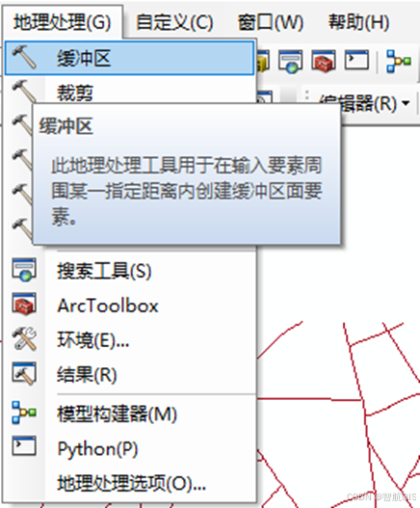420x508 pixels.
Task: Launch ModelBuilder from the toolbar icon
Action: click(x=399, y=61)
